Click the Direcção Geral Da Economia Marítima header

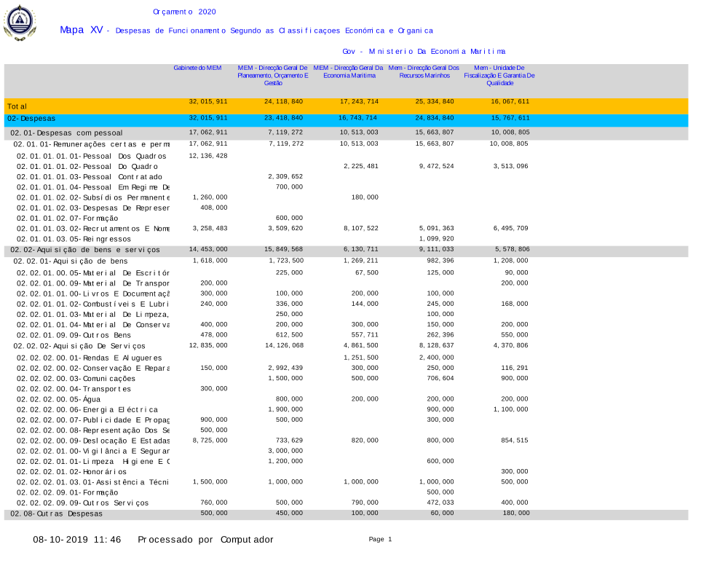click(x=349, y=71)
